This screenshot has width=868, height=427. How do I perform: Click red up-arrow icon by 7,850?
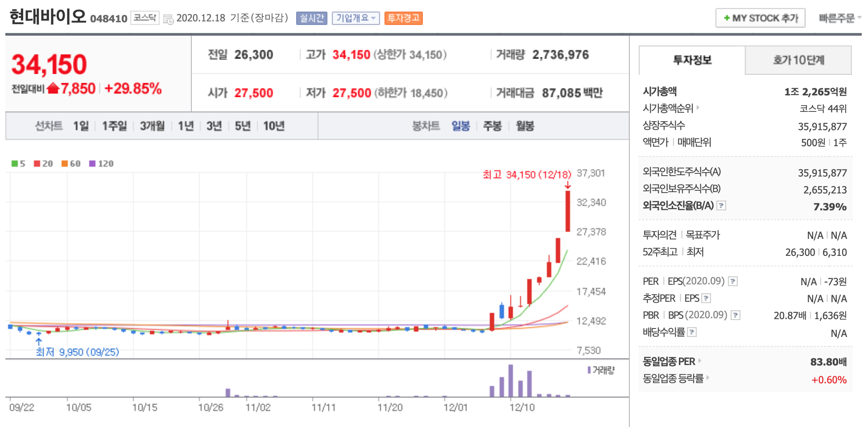click(53, 88)
